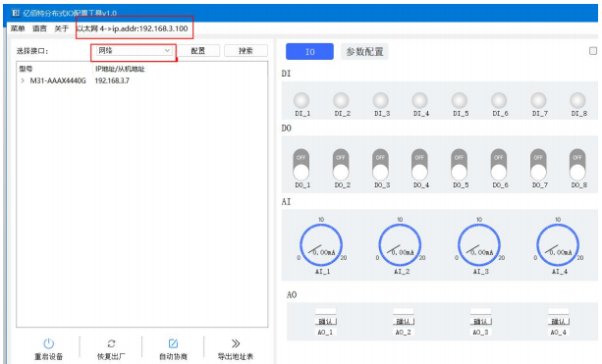Toggle the DO_5 output switch
602x364 pixels.
point(460,165)
